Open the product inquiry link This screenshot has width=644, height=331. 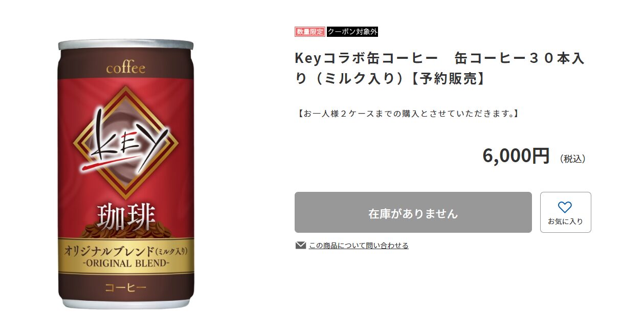tap(359, 246)
